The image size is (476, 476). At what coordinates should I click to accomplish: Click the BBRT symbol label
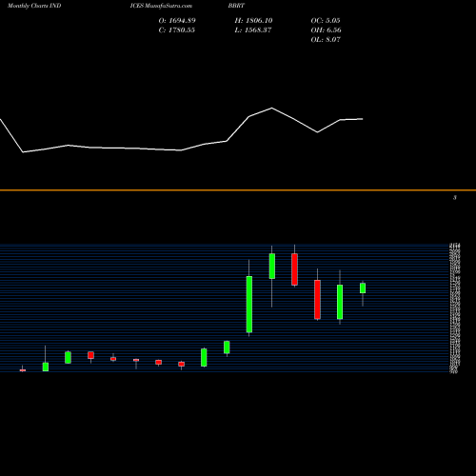coord(236,6)
